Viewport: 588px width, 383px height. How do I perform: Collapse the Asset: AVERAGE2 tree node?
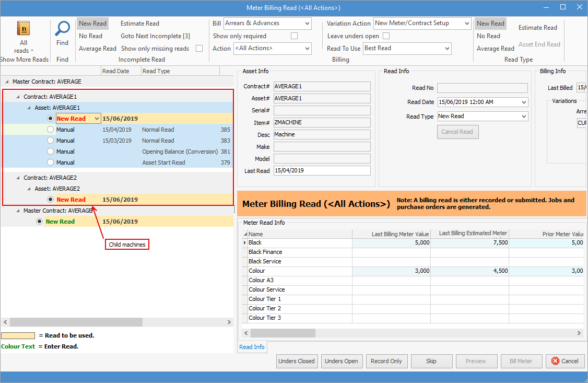point(29,189)
